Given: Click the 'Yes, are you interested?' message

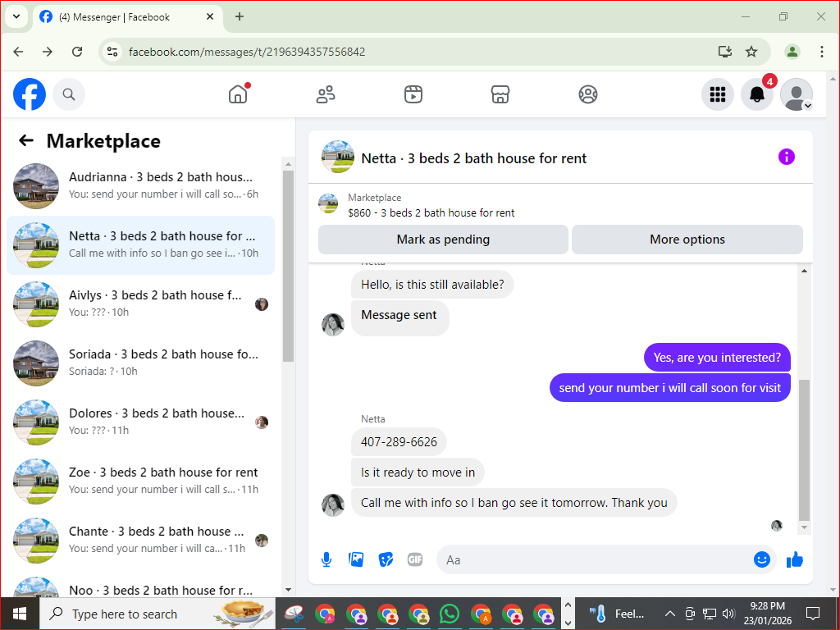Looking at the screenshot, I should coord(717,358).
